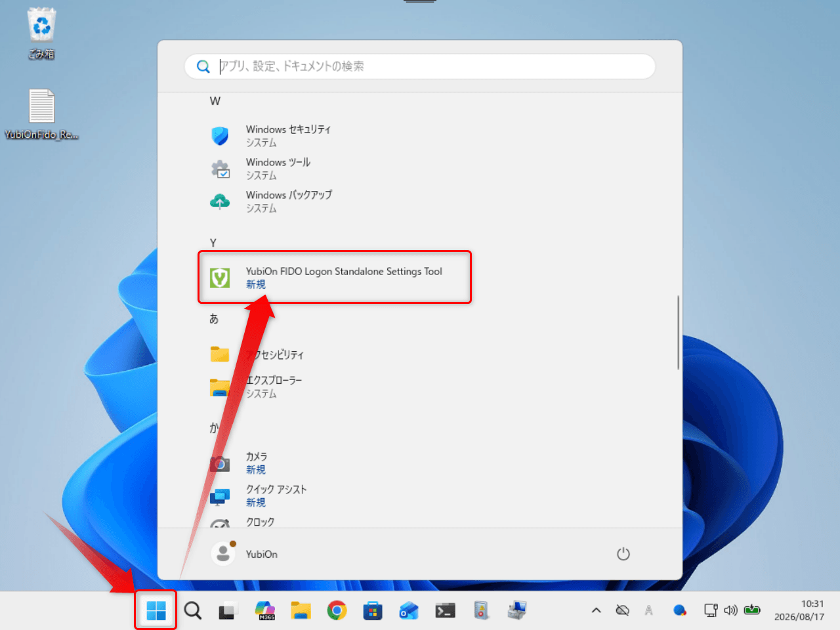Click the Y letter header

213,243
